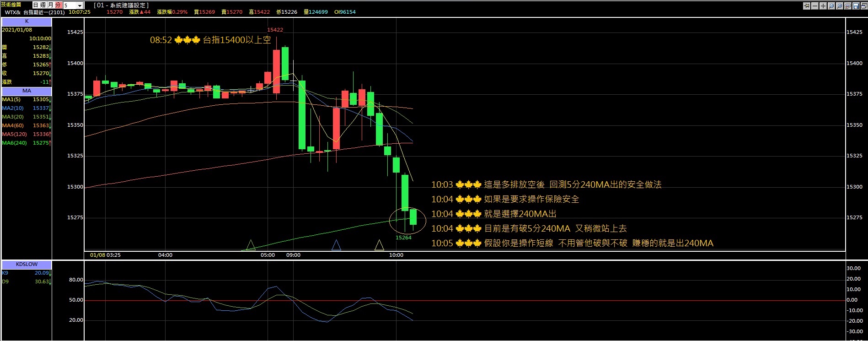Click the OI96154 open interest quote
The width and height of the screenshot is (868, 341).
[x=345, y=12]
